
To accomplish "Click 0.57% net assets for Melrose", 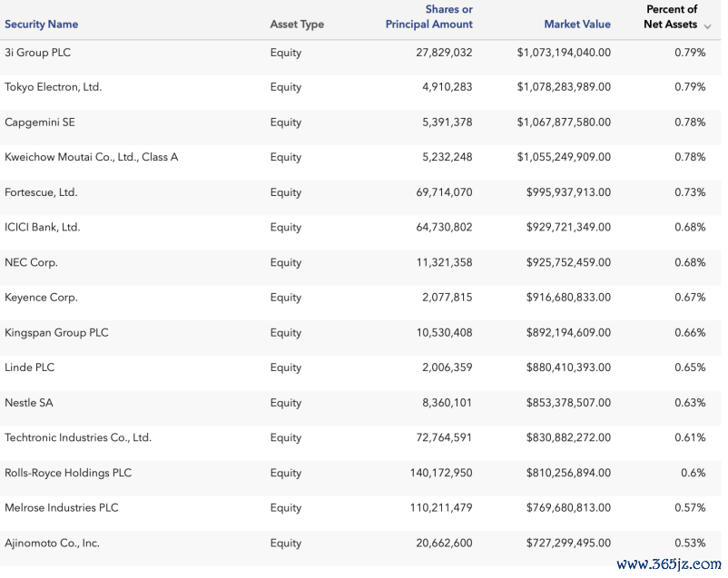I will 690,508.
